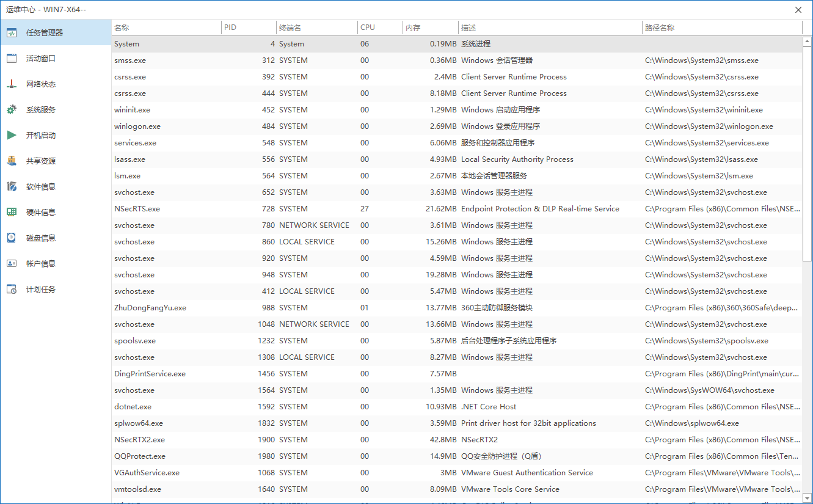Click the 任务管理器 waveform icon
The image size is (813, 504).
(12, 33)
